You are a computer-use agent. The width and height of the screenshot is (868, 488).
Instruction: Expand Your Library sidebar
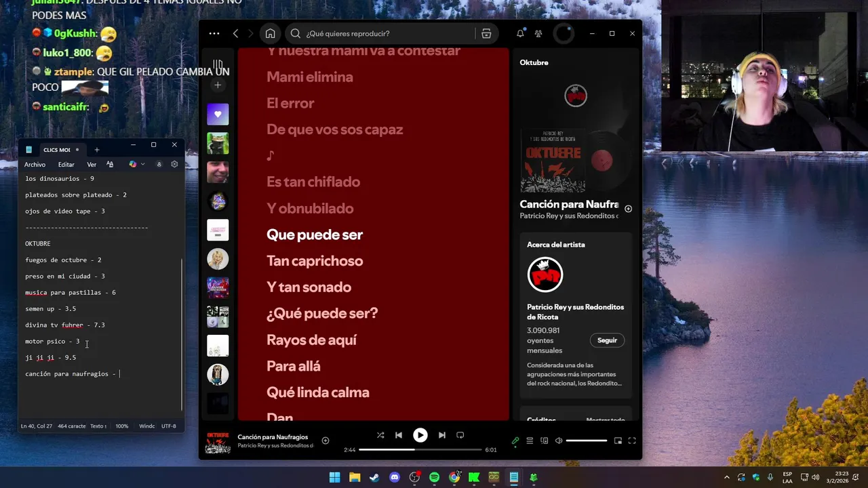[218, 64]
